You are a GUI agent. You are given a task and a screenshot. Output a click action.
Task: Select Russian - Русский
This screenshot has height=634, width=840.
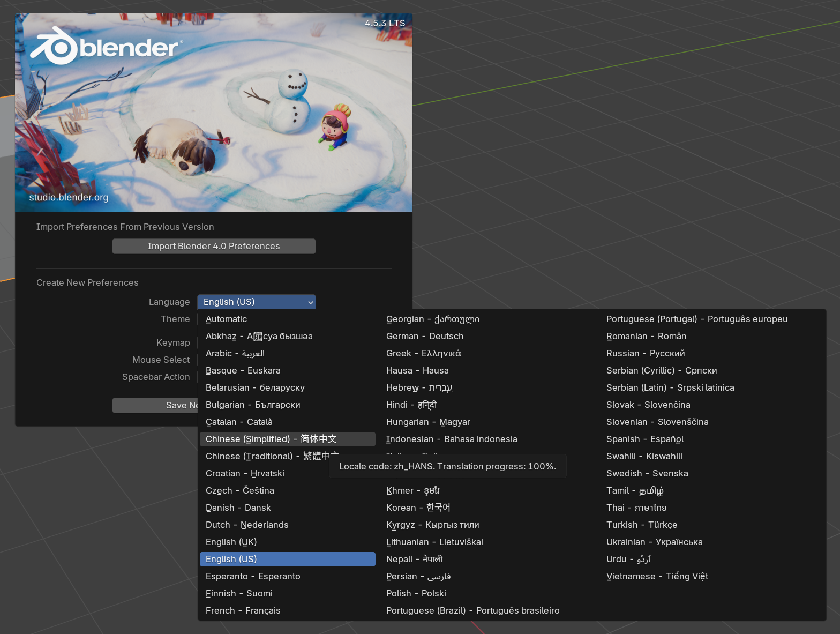pyautogui.click(x=712, y=353)
